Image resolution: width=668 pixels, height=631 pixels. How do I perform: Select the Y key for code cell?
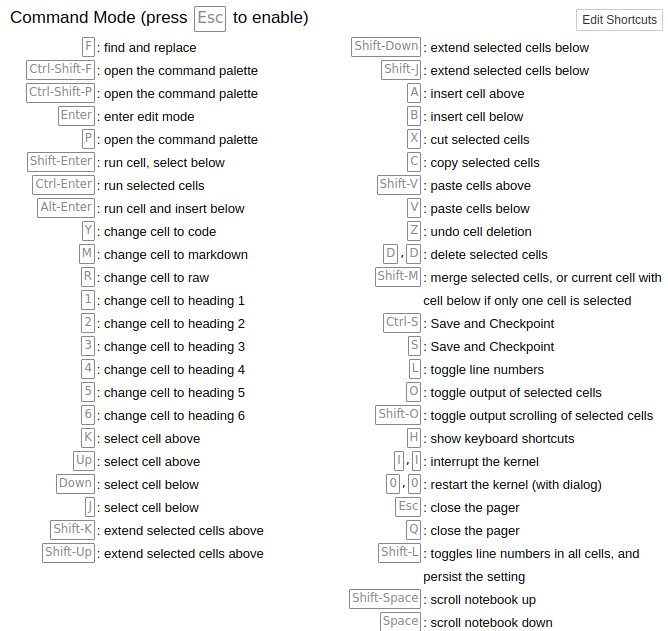(88, 231)
